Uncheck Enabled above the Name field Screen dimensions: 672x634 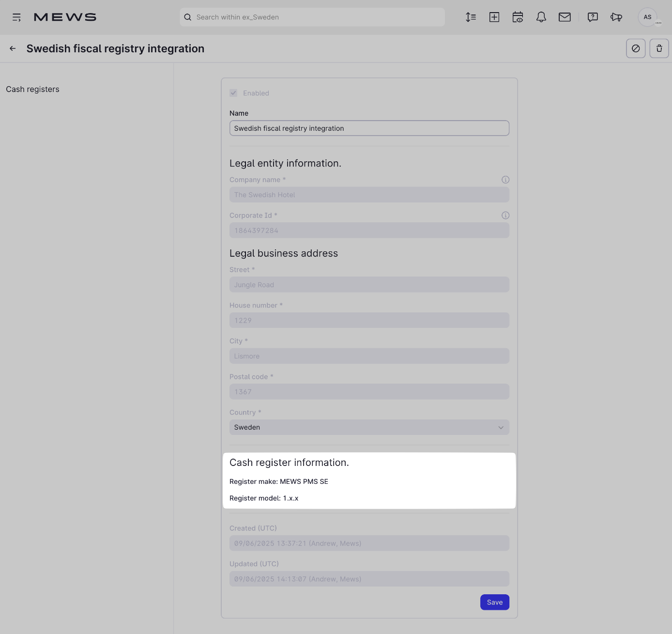point(234,93)
